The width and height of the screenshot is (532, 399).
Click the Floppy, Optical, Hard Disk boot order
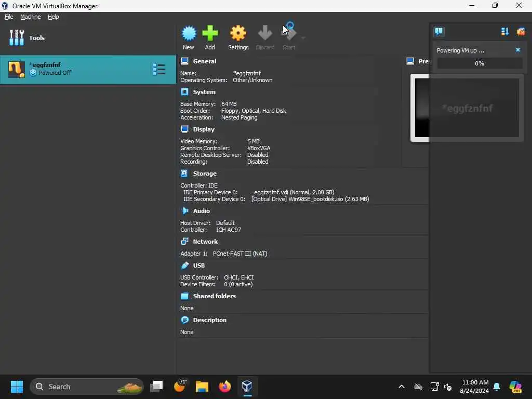point(254,111)
